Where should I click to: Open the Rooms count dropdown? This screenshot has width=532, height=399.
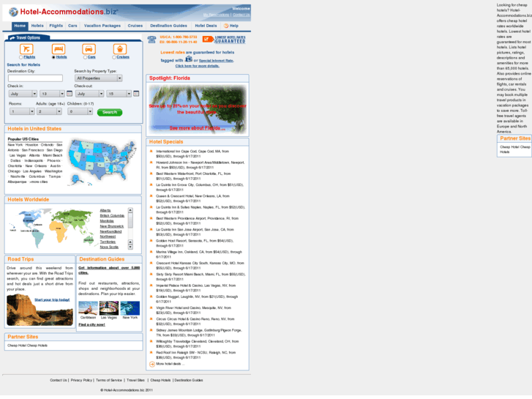[22, 111]
